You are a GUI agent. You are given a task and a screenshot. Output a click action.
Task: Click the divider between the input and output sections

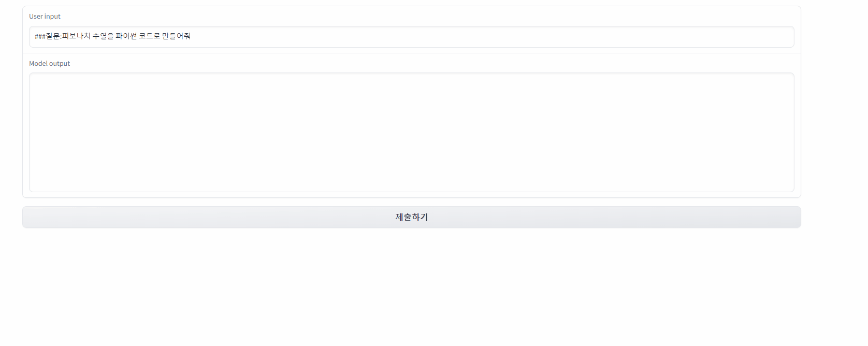click(411, 53)
